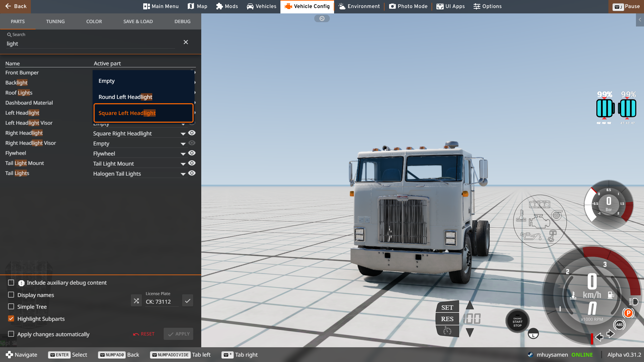Confirm license plate with checkmark icon
Image resolution: width=644 pixels, height=362 pixels.
187,301
